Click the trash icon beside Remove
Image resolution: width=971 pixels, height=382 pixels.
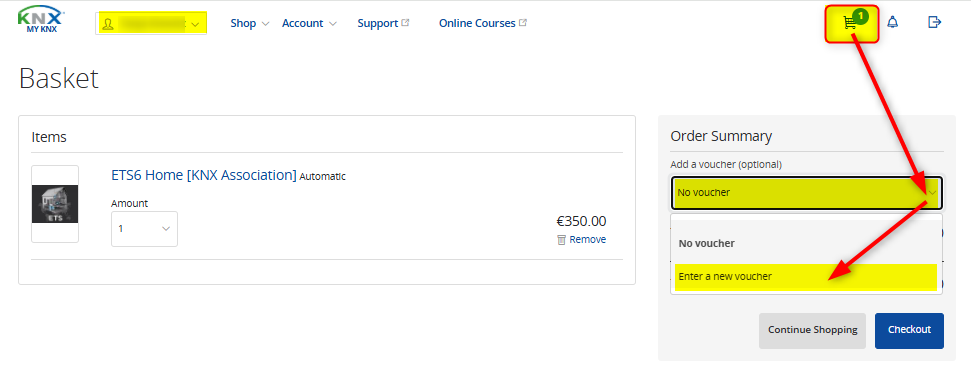[x=561, y=240]
